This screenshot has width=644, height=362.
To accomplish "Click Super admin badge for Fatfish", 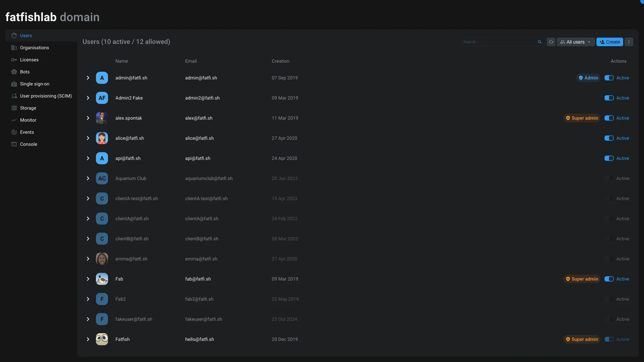I will 582,339.
